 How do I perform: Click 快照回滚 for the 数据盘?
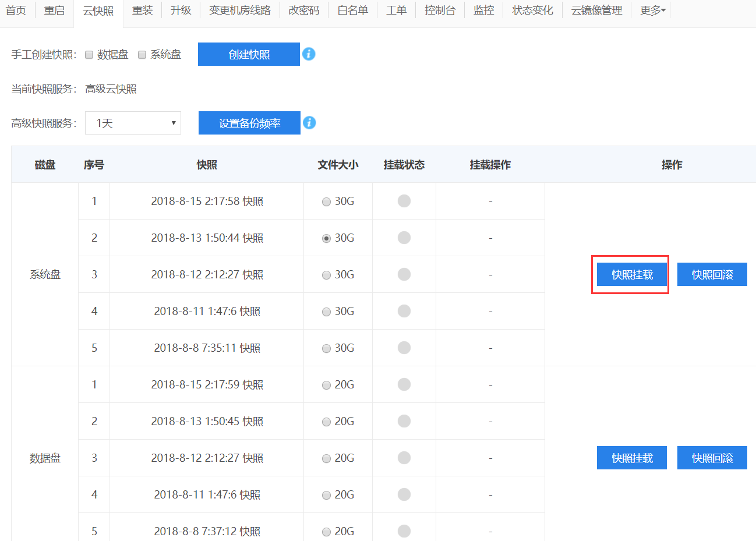click(x=712, y=458)
